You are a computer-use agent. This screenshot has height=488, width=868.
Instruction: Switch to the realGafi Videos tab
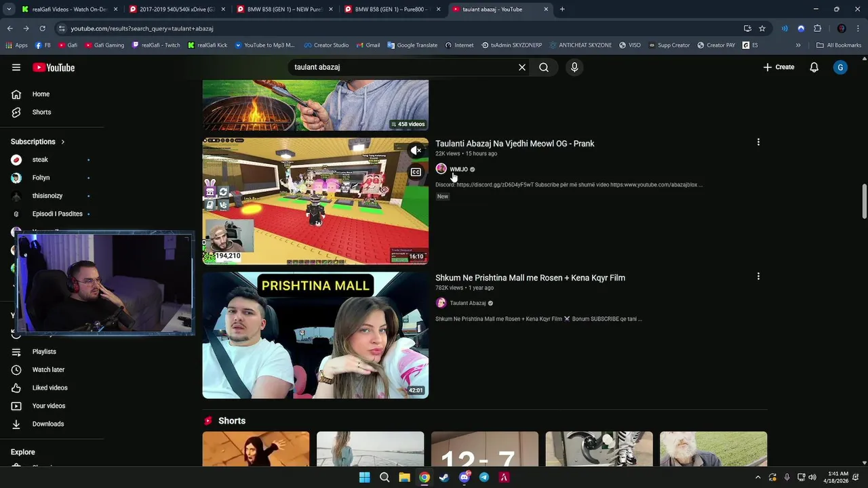[68, 9]
